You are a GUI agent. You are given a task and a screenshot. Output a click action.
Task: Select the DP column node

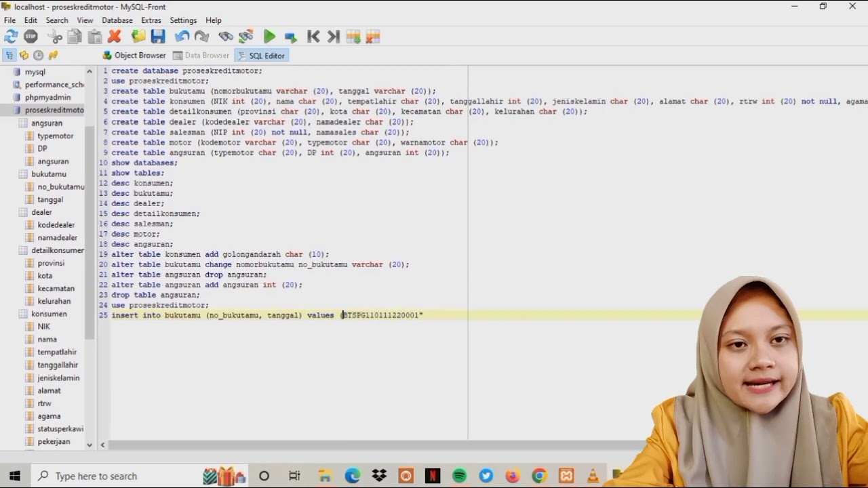42,148
